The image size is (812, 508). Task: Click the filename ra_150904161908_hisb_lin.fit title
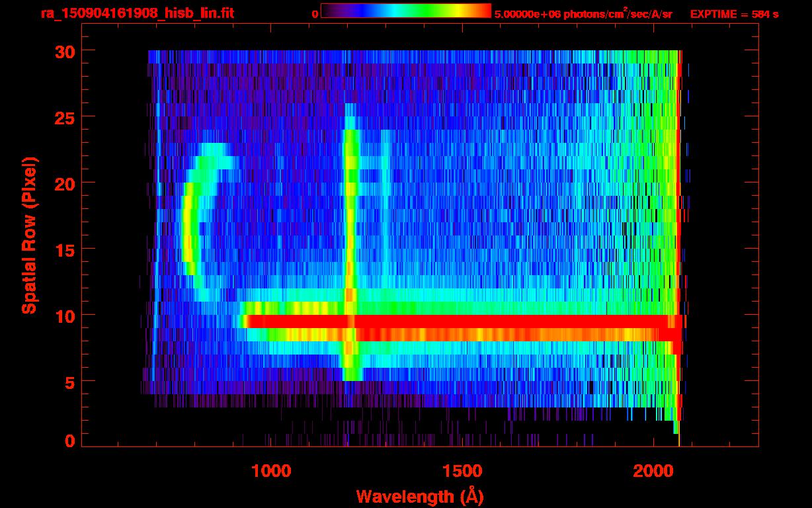click(137, 13)
